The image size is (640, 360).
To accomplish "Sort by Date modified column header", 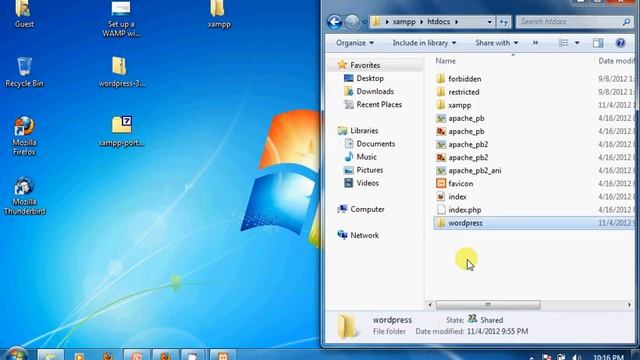I will click(617, 61).
